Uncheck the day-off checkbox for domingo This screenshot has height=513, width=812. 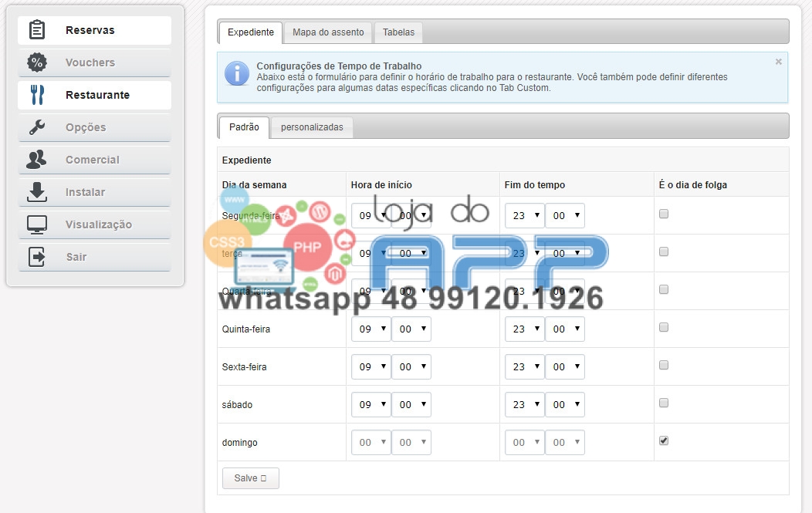click(x=664, y=440)
